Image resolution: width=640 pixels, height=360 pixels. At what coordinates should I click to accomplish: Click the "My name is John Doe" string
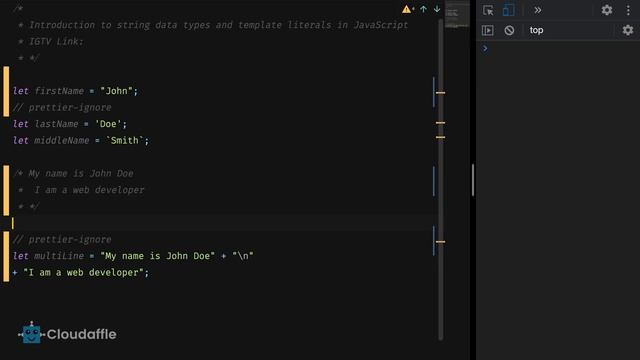[x=158, y=256]
